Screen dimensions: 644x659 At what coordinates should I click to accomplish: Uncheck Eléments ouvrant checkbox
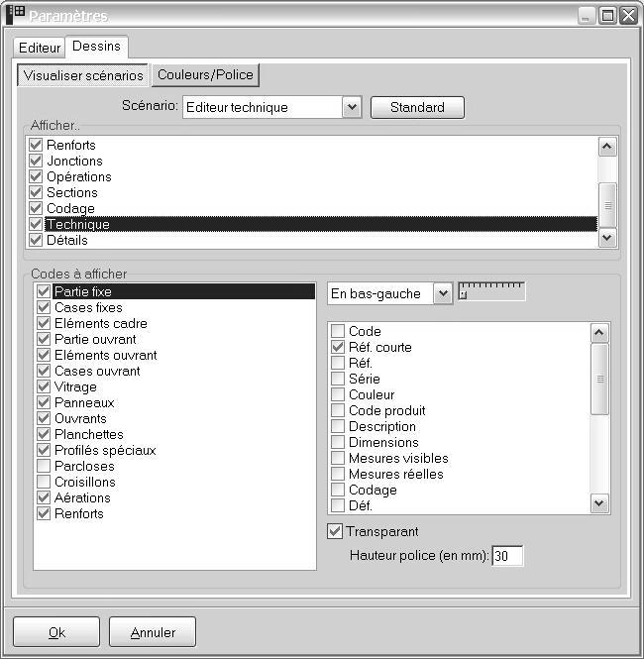(44, 355)
